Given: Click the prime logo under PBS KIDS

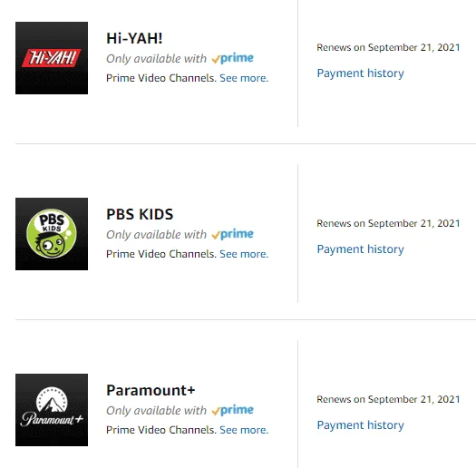Looking at the screenshot, I should (x=232, y=234).
